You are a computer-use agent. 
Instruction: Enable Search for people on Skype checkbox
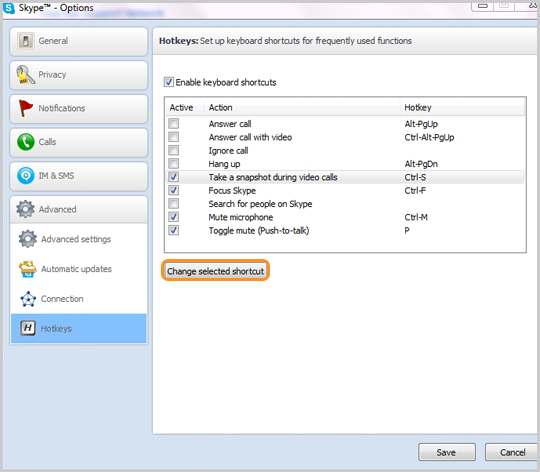[174, 203]
